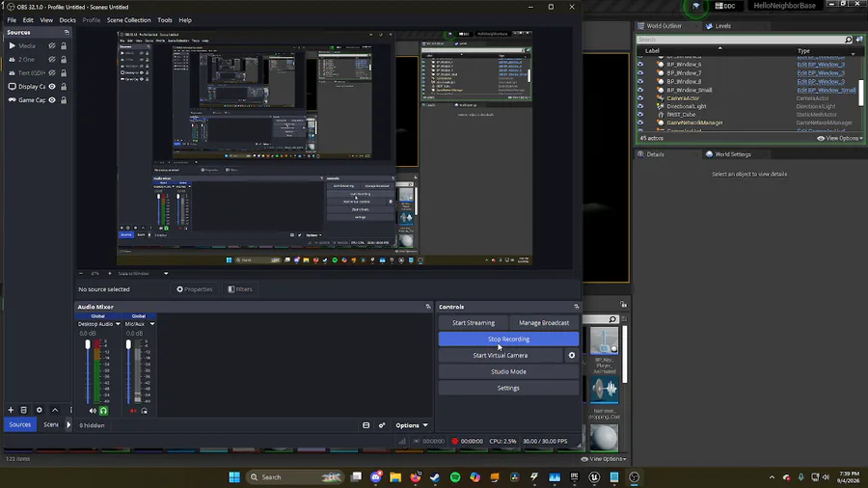Click Manage Broadcast

tap(544, 322)
